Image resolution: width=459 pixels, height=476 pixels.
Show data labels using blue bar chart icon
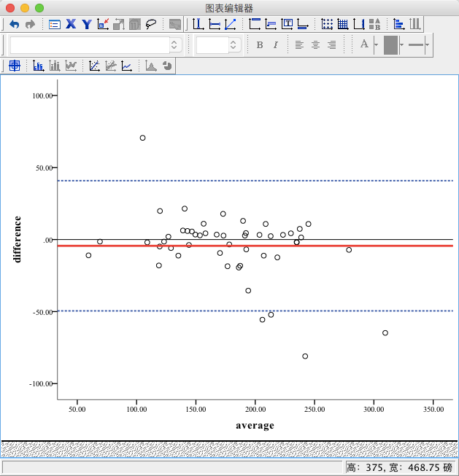pyautogui.click(x=38, y=66)
